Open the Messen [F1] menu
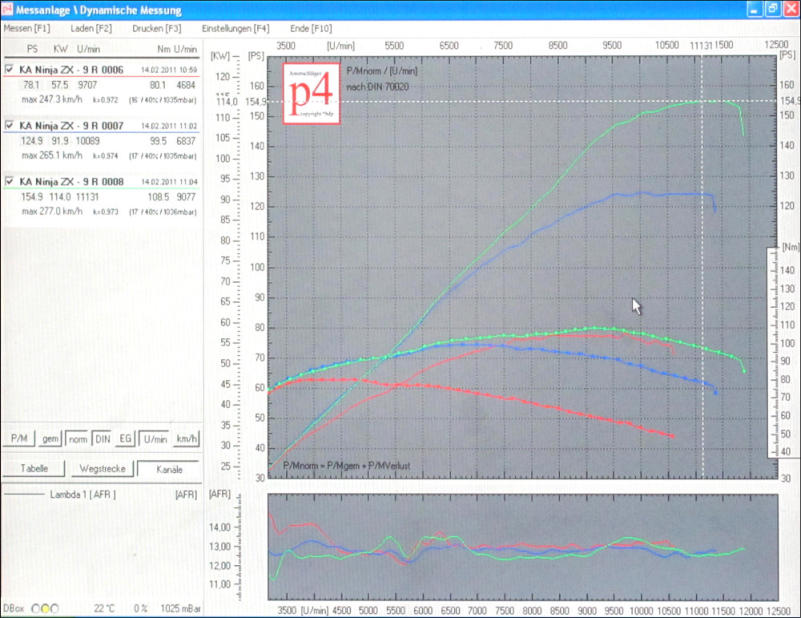Viewport: 801px width, 618px height. [x=27, y=28]
